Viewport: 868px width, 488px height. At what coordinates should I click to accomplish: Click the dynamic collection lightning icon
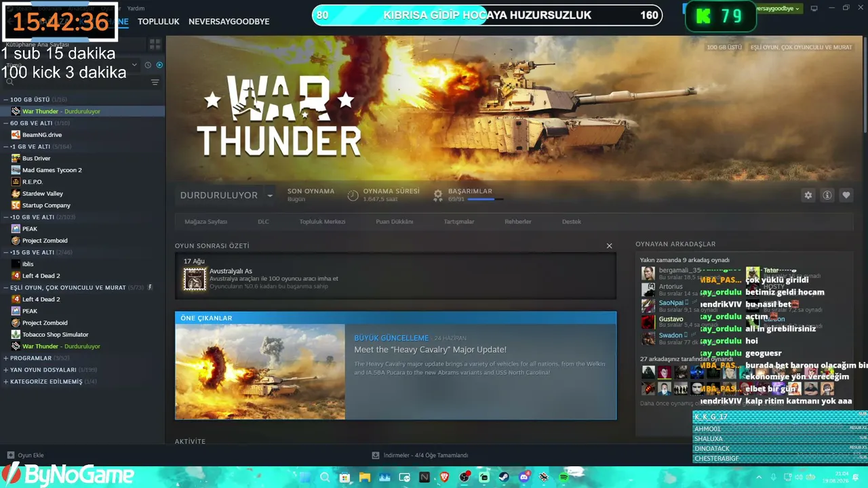tap(150, 287)
